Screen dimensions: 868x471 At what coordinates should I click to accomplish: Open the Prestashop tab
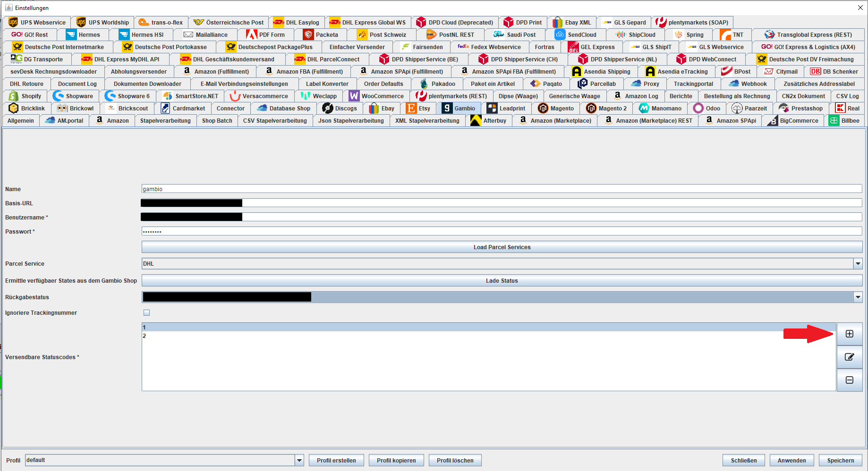[x=800, y=108]
